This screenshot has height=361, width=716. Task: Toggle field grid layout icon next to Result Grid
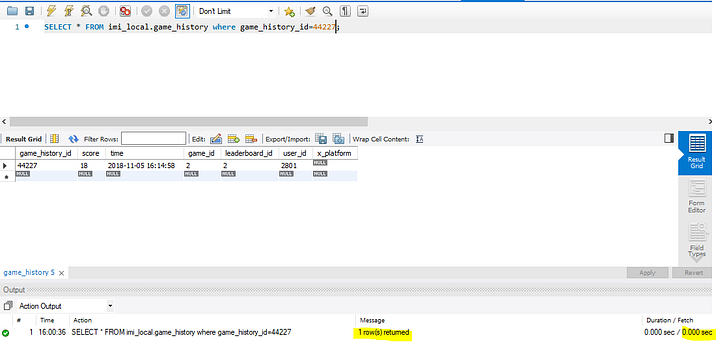click(x=54, y=139)
